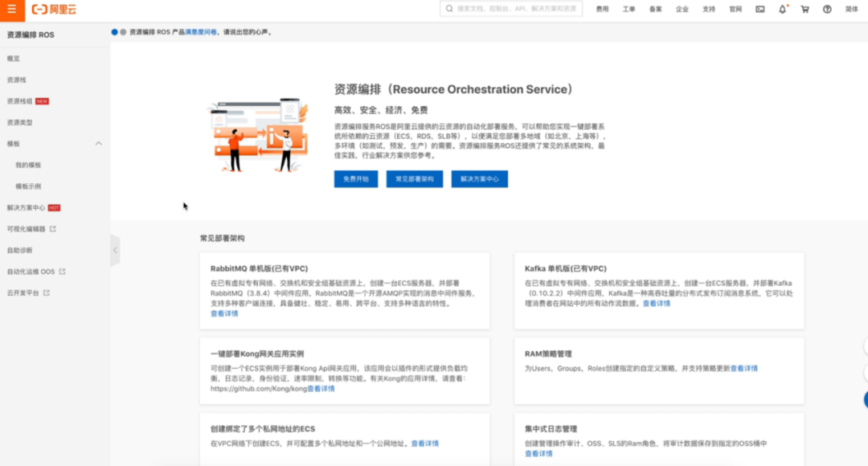Open the hamburger menu in top-left corner
The image size is (868, 466).
11,10
